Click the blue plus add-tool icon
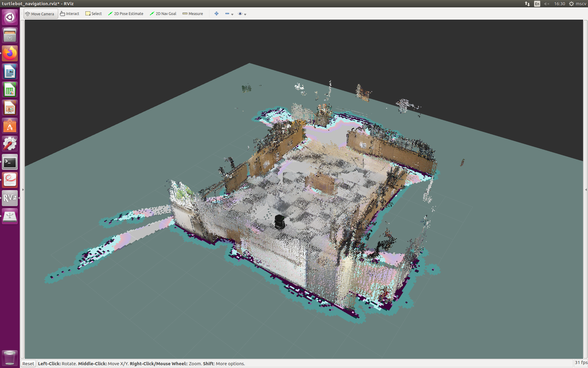 (217, 13)
